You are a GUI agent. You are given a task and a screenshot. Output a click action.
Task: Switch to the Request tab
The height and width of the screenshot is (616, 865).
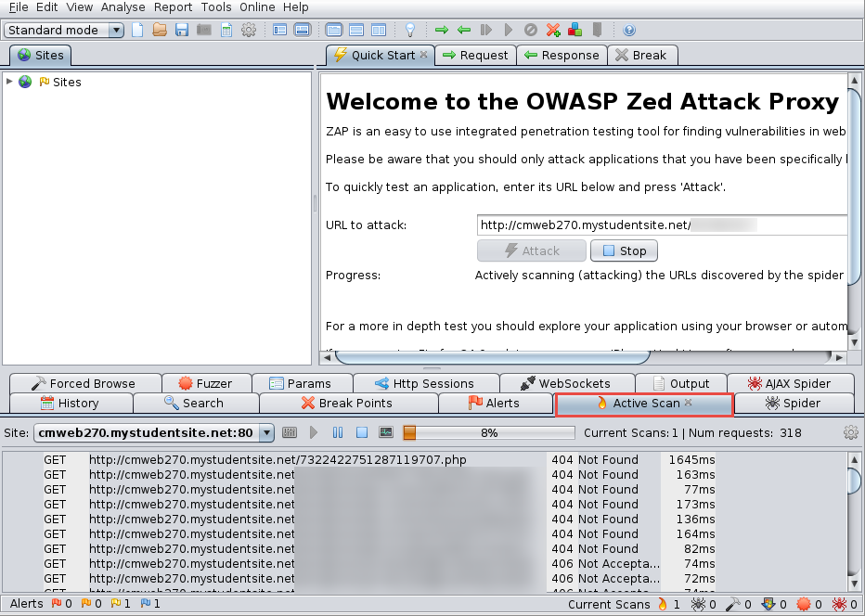pos(475,55)
